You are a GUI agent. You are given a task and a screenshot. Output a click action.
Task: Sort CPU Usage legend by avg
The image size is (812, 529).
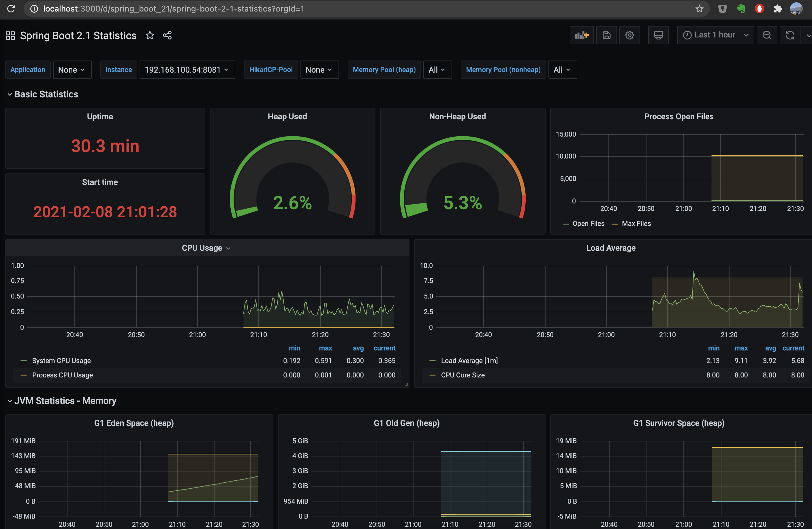point(358,348)
